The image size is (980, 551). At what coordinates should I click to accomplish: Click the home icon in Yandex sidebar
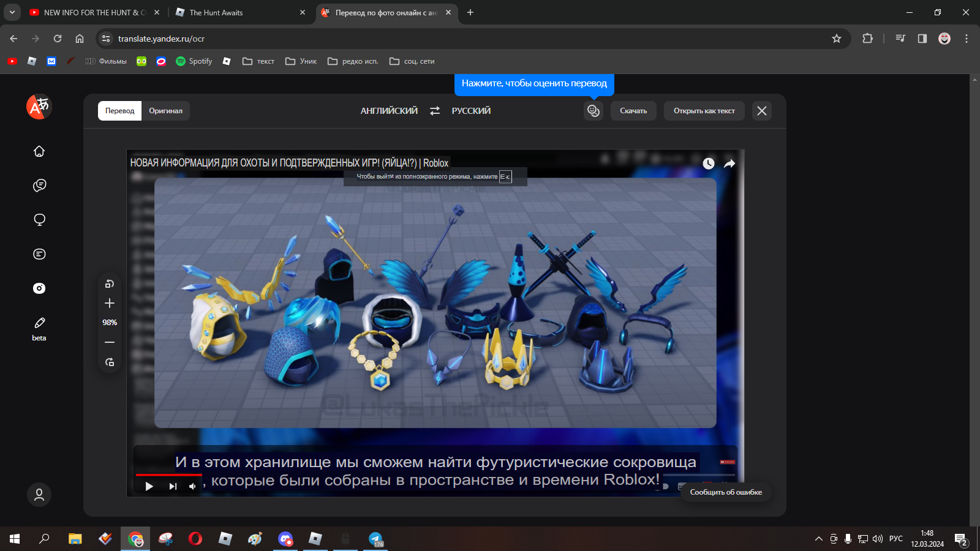(x=39, y=151)
